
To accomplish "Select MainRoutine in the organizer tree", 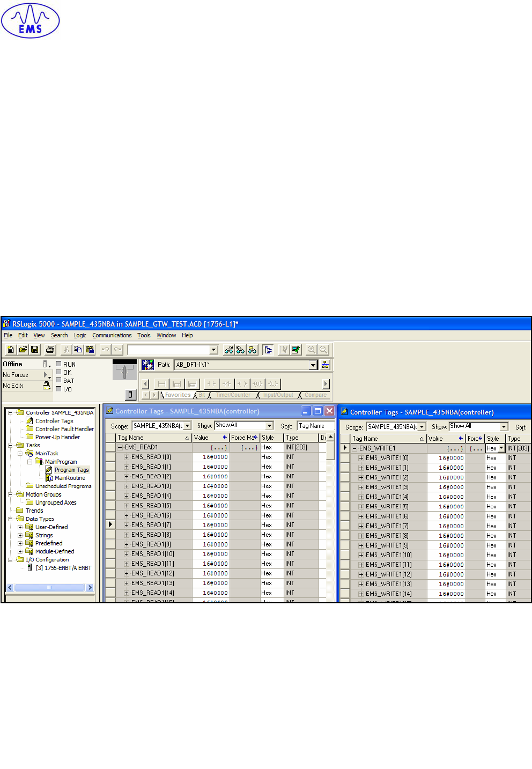I will click(x=70, y=478).
